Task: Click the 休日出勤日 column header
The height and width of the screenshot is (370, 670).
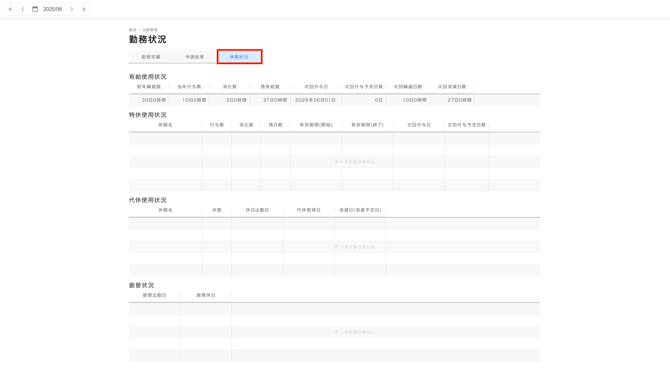Action: (x=257, y=210)
